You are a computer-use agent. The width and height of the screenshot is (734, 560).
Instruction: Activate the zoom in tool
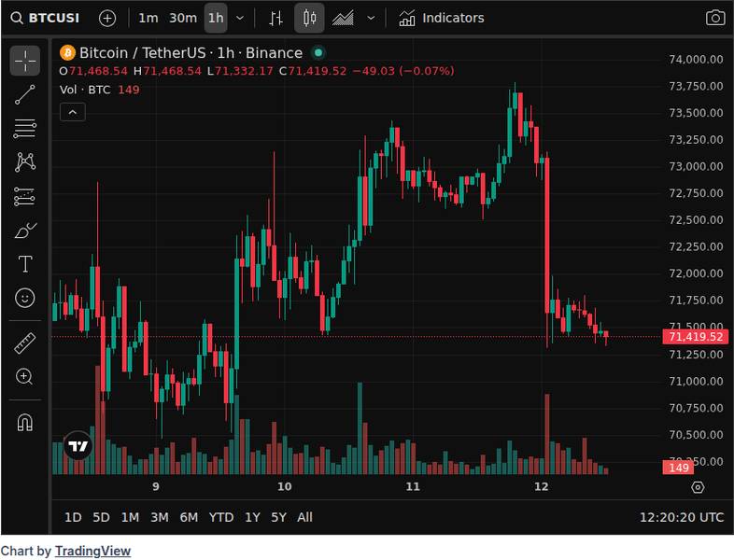[x=25, y=377]
